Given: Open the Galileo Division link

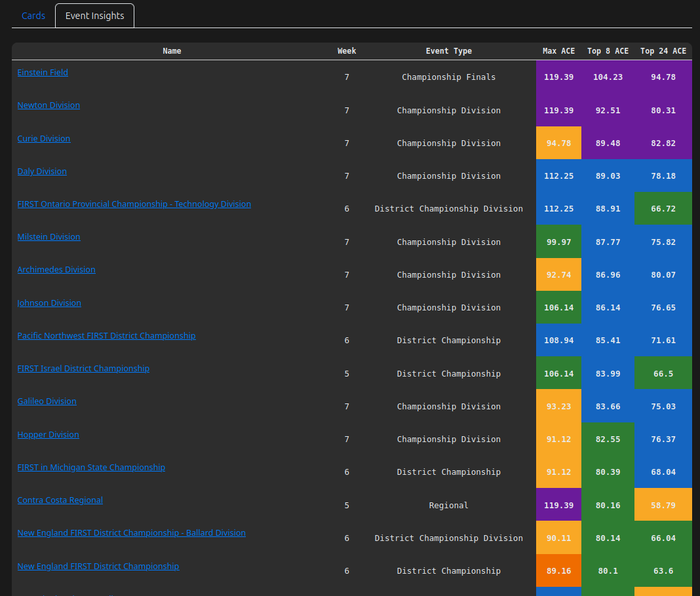Looking at the screenshot, I should (x=47, y=401).
